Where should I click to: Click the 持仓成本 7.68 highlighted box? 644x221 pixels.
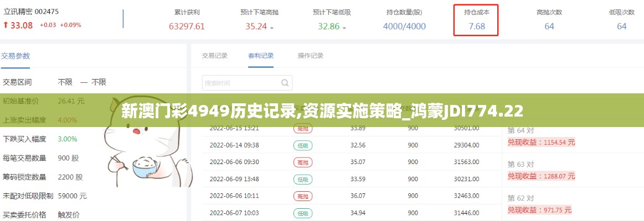pos(476,20)
